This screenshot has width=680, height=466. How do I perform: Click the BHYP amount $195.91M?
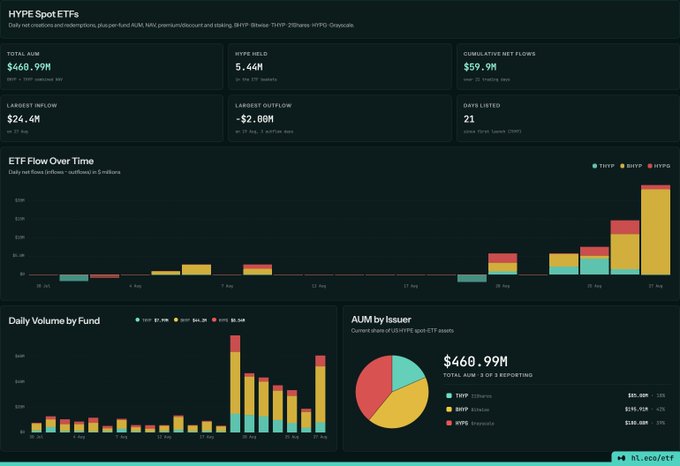tap(636, 409)
